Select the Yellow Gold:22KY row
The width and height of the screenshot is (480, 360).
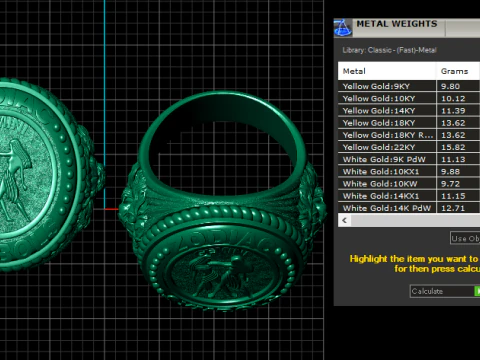tap(409, 147)
